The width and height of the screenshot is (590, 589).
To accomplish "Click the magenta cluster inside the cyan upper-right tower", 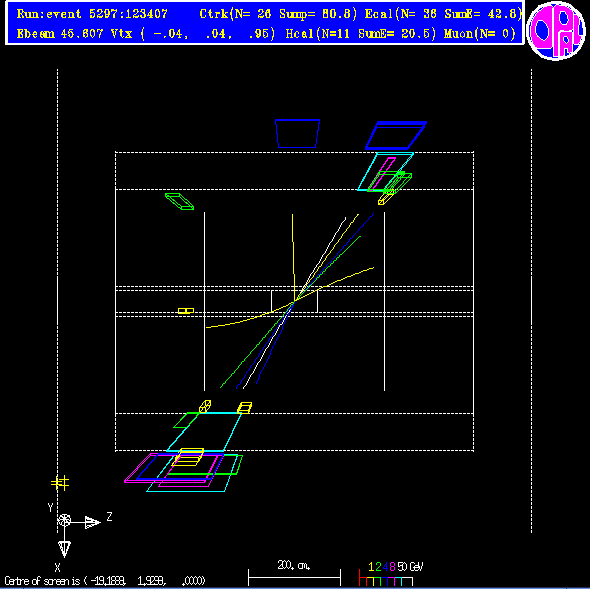I will point(382,174).
